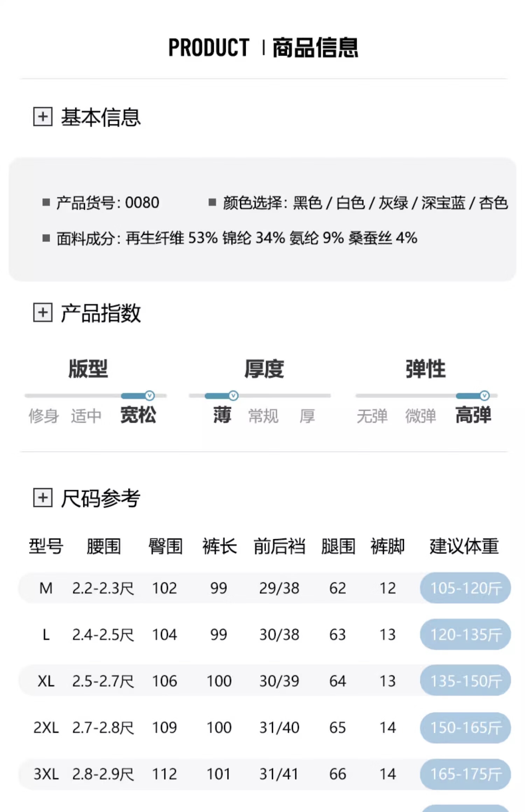Select the 适中 fit option

point(86,416)
